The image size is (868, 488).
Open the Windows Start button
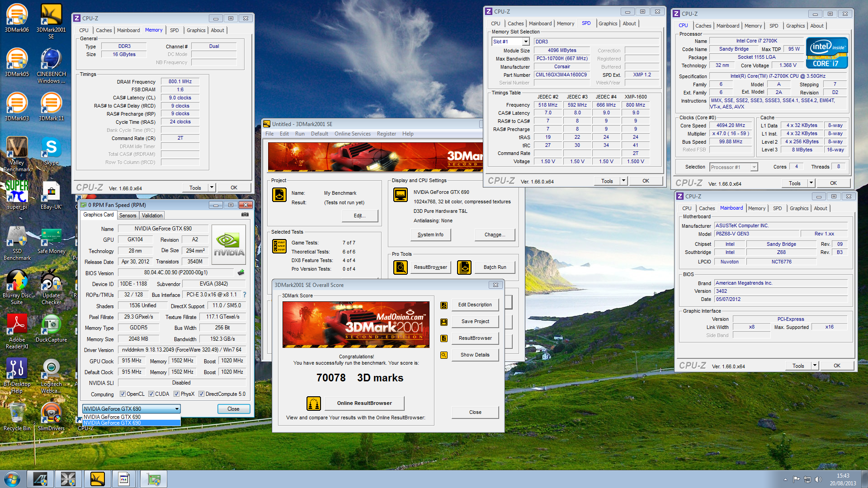coord(12,479)
